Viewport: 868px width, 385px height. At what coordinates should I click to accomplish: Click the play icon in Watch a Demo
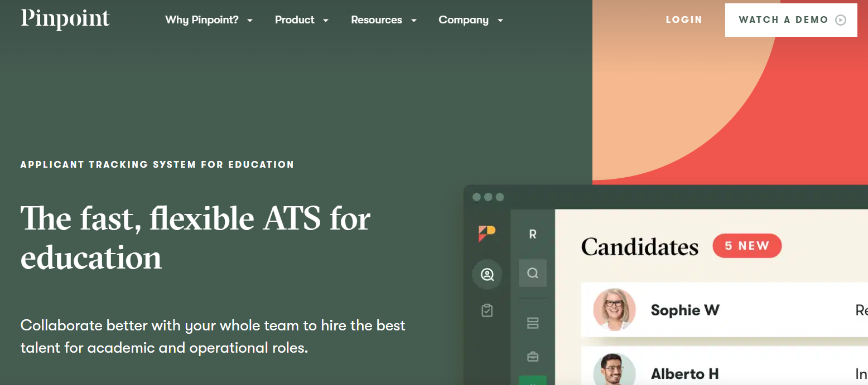[x=840, y=20]
